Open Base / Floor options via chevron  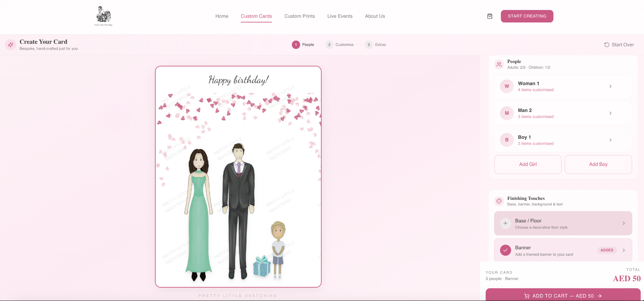pyautogui.click(x=624, y=223)
